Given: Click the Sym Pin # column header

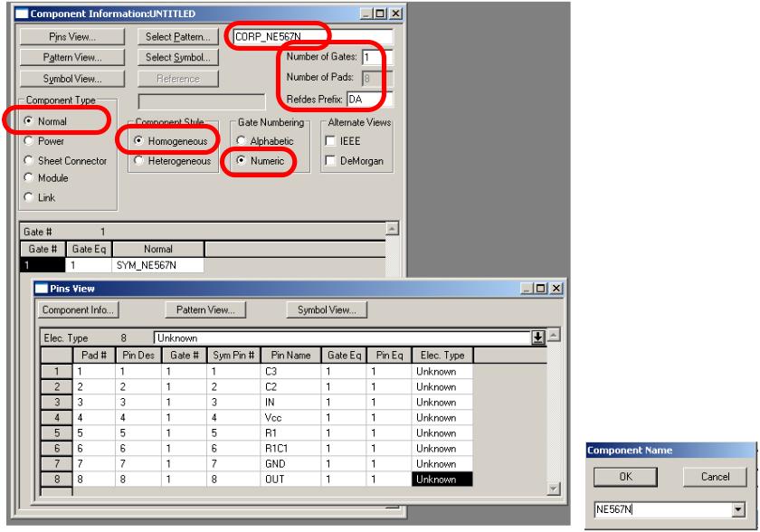Looking at the screenshot, I should pos(233,356).
